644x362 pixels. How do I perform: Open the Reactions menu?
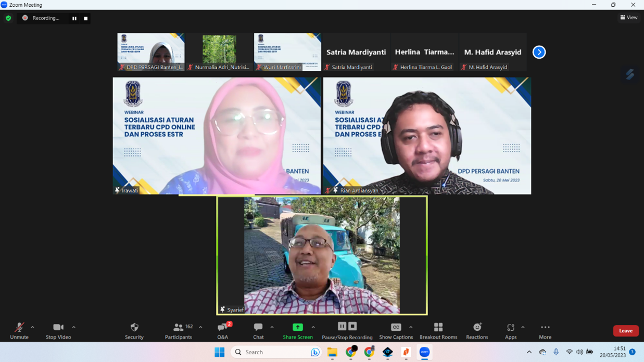pyautogui.click(x=477, y=331)
